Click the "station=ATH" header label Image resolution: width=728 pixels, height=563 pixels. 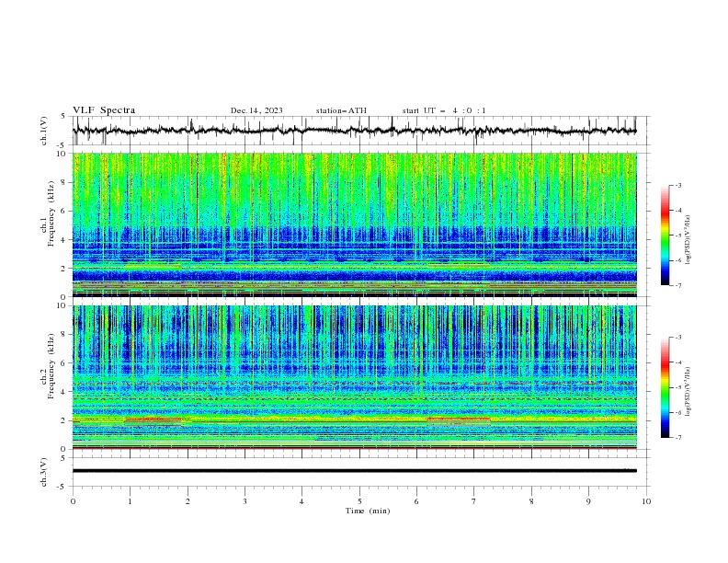pos(341,110)
